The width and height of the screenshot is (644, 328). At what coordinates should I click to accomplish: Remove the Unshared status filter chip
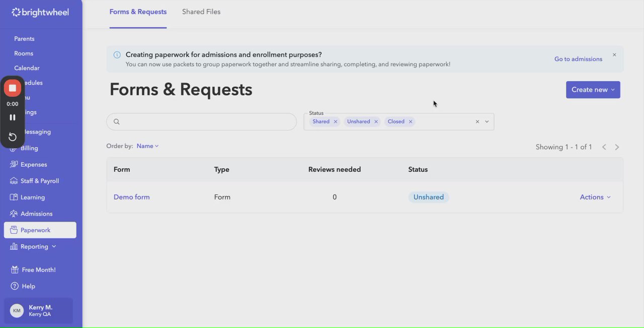[376, 122]
